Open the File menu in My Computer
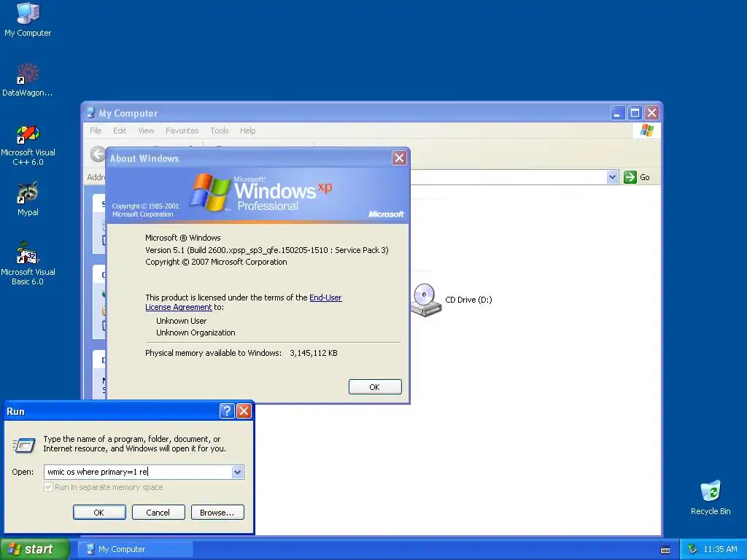 (96, 131)
